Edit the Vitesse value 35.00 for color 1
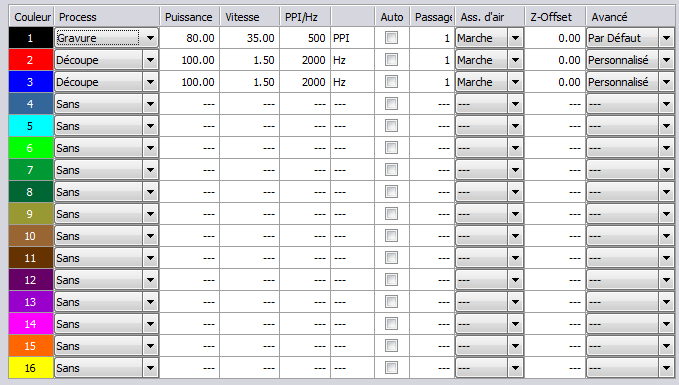This screenshot has height=385, width=679. pos(250,38)
